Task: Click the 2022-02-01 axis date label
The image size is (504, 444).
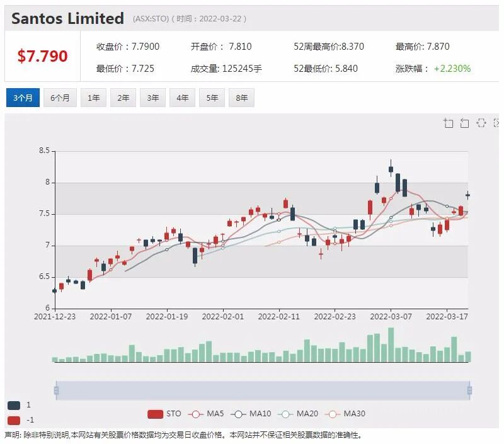Action: pyautogui.click(x=223, y=316)
